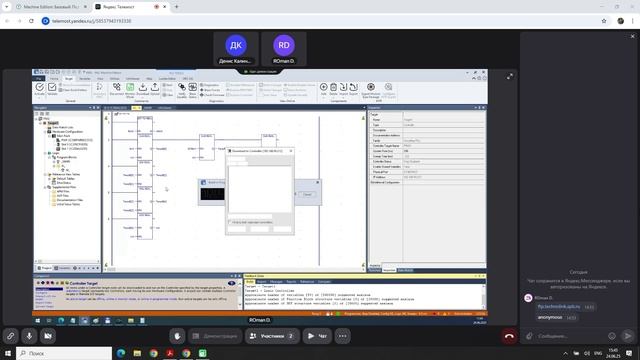The height and width of the screenshot is (360, 640).
Task: Toggle the Чат chat panel button
Action: [x=317, y=336]
